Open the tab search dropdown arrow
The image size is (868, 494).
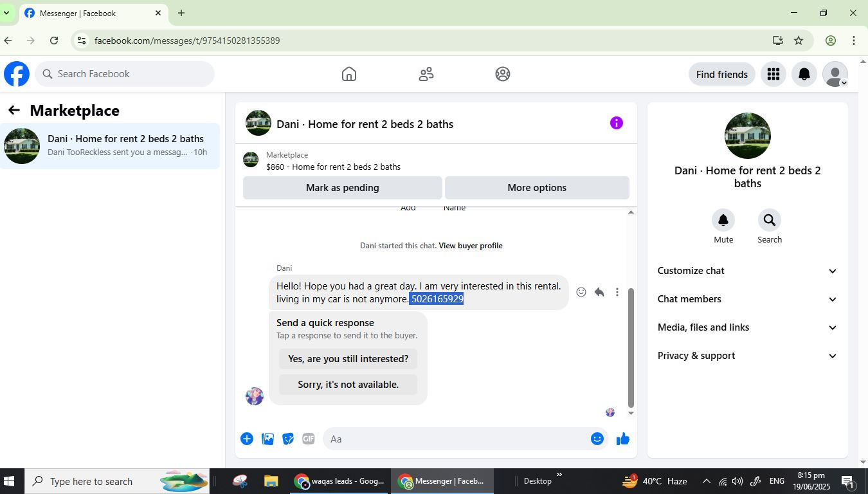click(6, 13)
